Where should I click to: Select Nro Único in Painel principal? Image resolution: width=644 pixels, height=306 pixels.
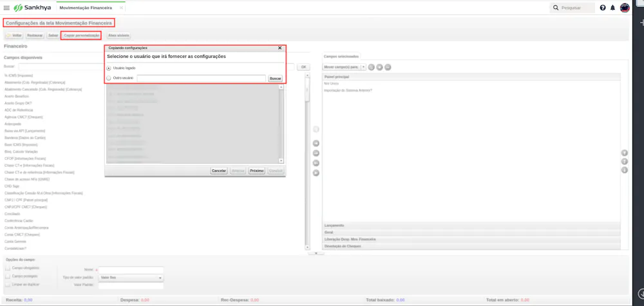tap(331, 84)
